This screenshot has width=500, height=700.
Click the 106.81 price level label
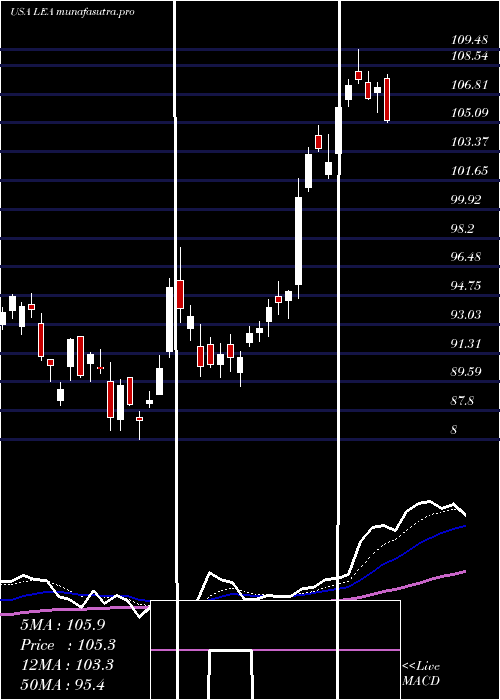click(x=469, y=85)
